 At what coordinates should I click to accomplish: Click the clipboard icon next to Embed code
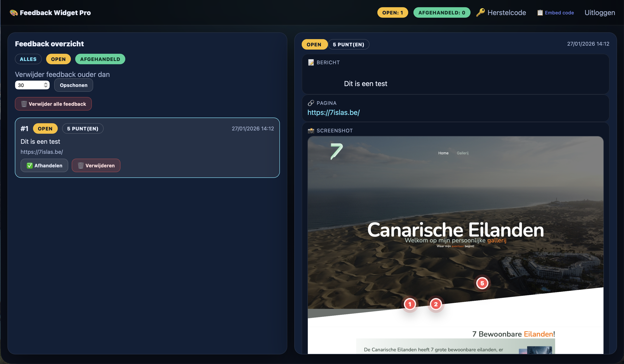click(540, 13)
